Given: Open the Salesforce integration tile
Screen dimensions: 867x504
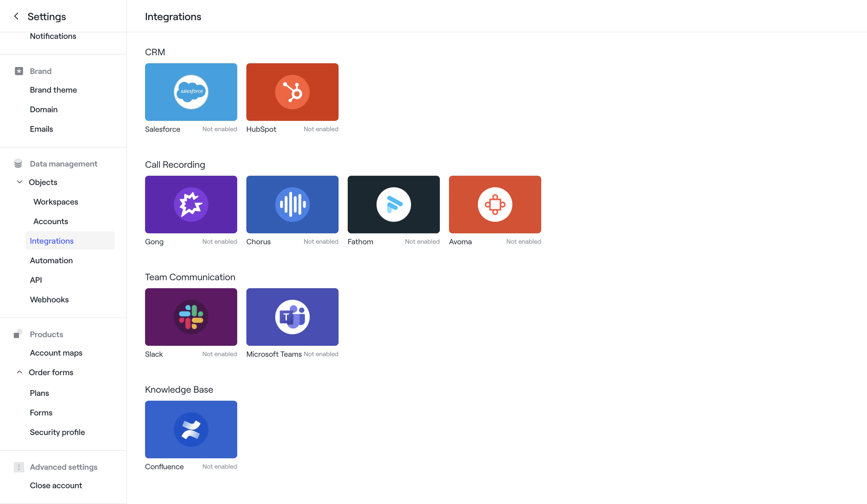Looking at the screenshot, I should 191,92.
